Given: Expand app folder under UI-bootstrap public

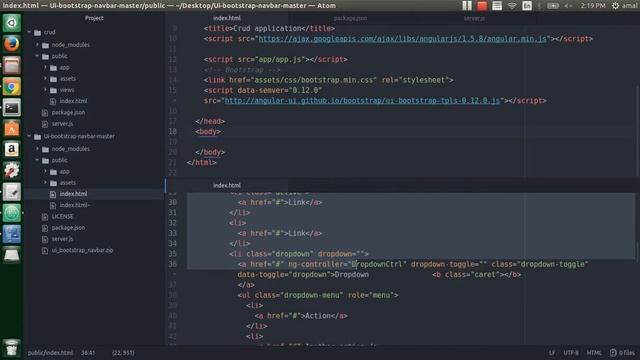Looking at the screenshot, I should (45, 171).
